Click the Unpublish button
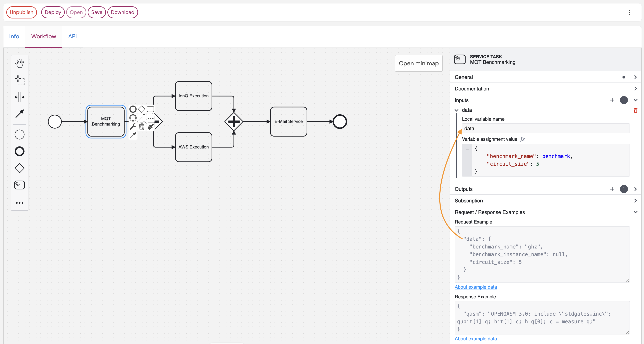 [22, 12]
